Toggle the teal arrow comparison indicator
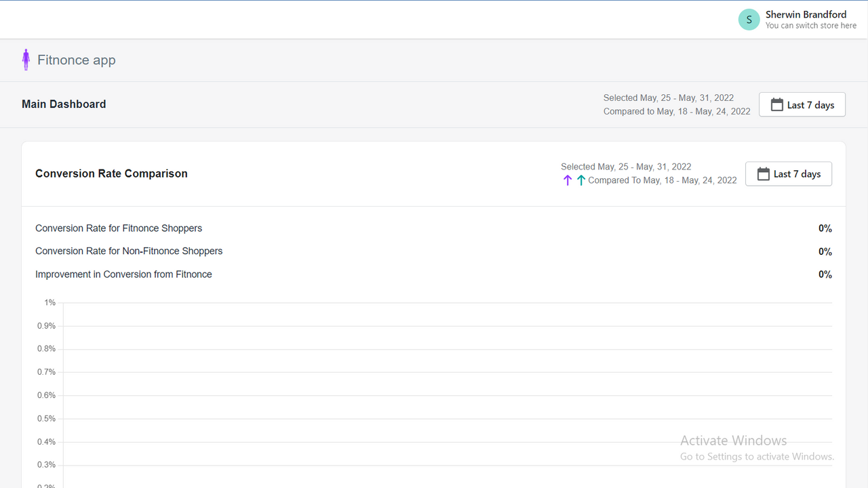The width and height of the screenshot is (868, 488). tap(580, 180)
